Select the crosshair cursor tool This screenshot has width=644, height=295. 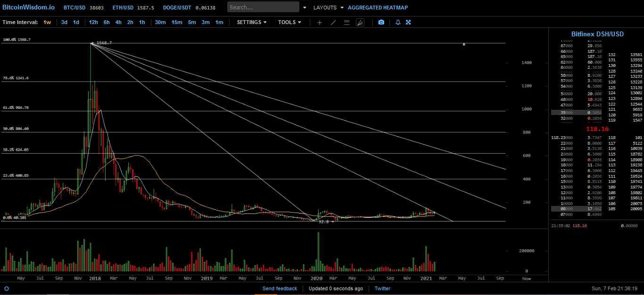[320, 22]
